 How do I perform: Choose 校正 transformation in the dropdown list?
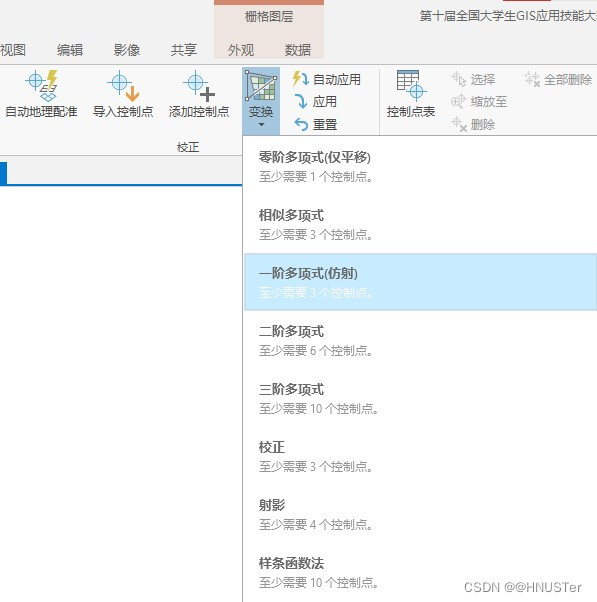tap(420, 456)
